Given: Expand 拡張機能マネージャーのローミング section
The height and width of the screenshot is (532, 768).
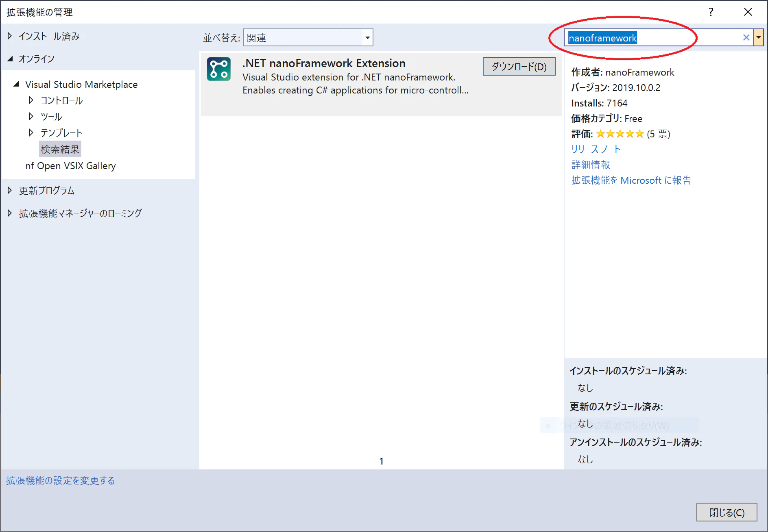Looking at the screenshot, I should pyautogui.click(x=10, y=213).
